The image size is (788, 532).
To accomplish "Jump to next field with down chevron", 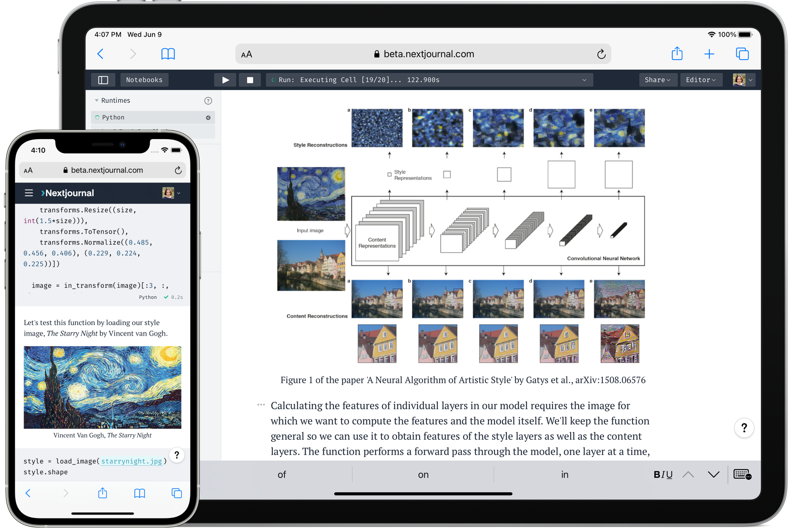I will coord(714,475).
